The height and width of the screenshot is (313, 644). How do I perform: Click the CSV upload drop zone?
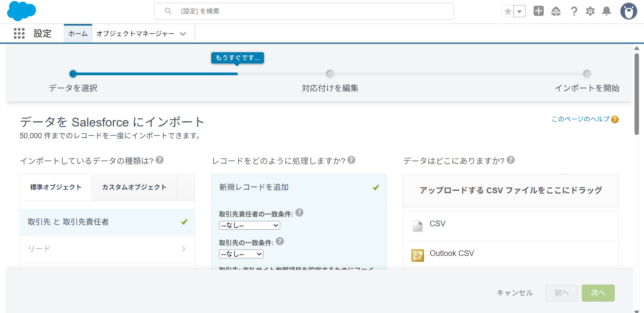(x=511, y=191)
